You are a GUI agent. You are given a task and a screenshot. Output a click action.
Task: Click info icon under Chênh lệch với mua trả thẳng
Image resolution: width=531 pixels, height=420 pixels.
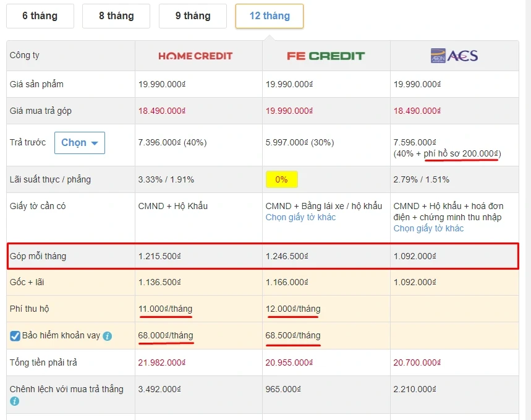pyautogui.click(x=15, y=401)
